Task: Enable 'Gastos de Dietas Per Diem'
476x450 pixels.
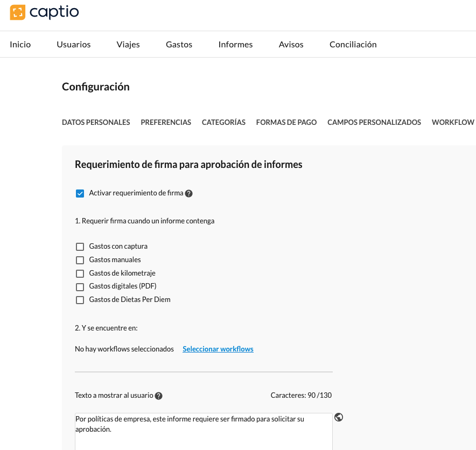Action: [80, 300]
